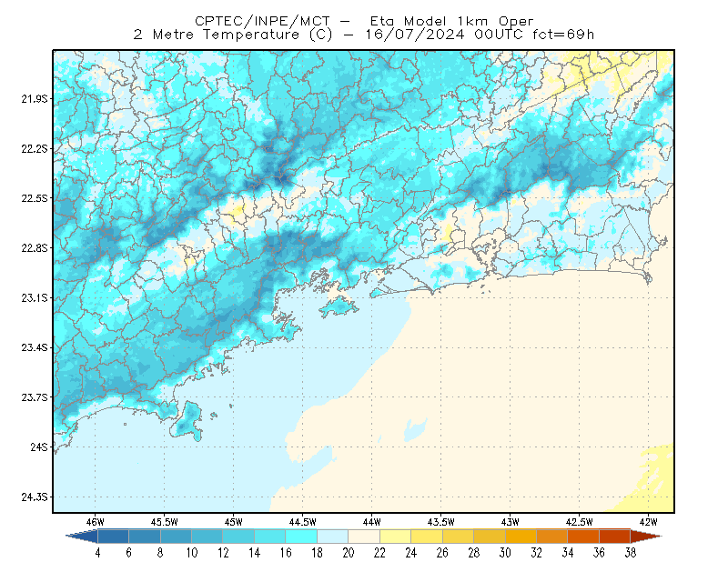Click the colorbar value 36
The image size is (728, 562).
(599, 553)
